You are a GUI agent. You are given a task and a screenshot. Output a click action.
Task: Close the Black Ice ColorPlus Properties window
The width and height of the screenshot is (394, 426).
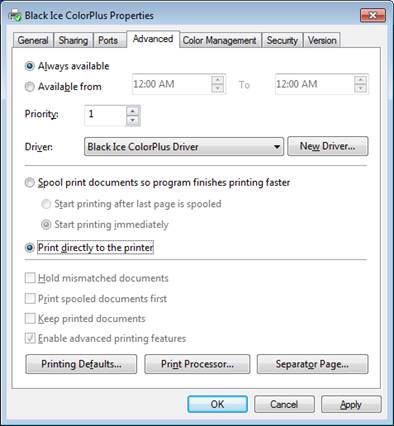point(373,15)
